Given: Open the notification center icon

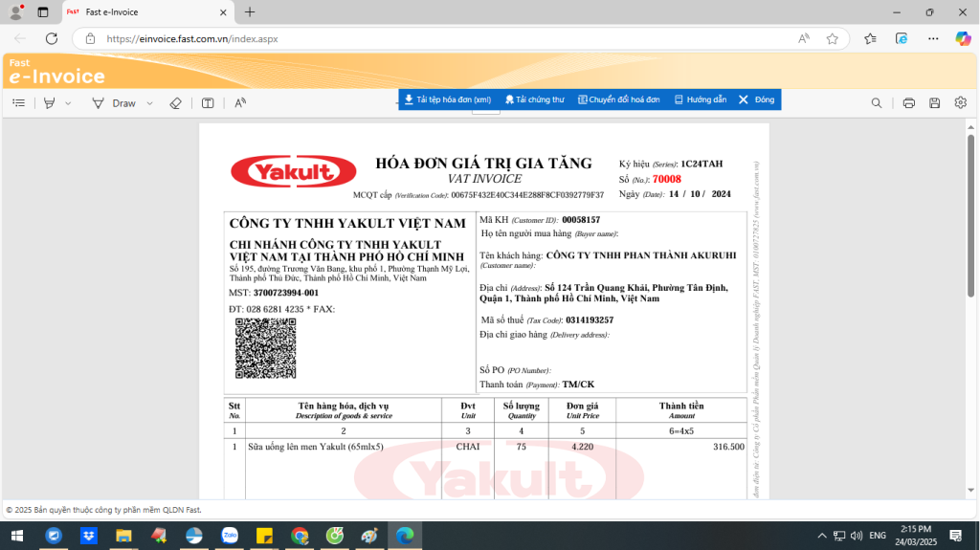Looking at the screenshot, I should 956,536.
